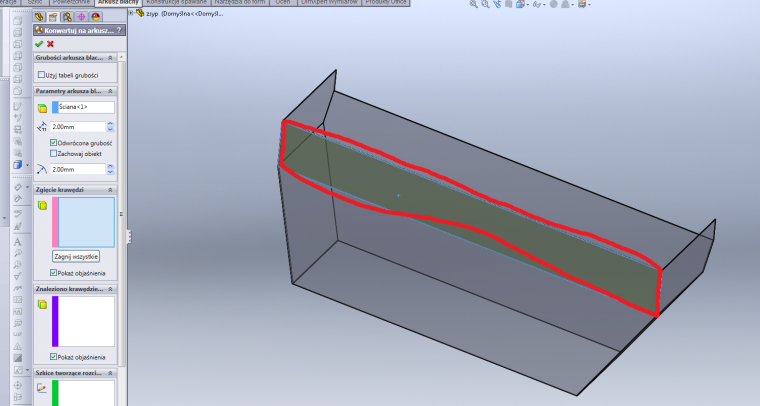
Task: Cancel the operation with the red X
Action: tap(50, 44)
